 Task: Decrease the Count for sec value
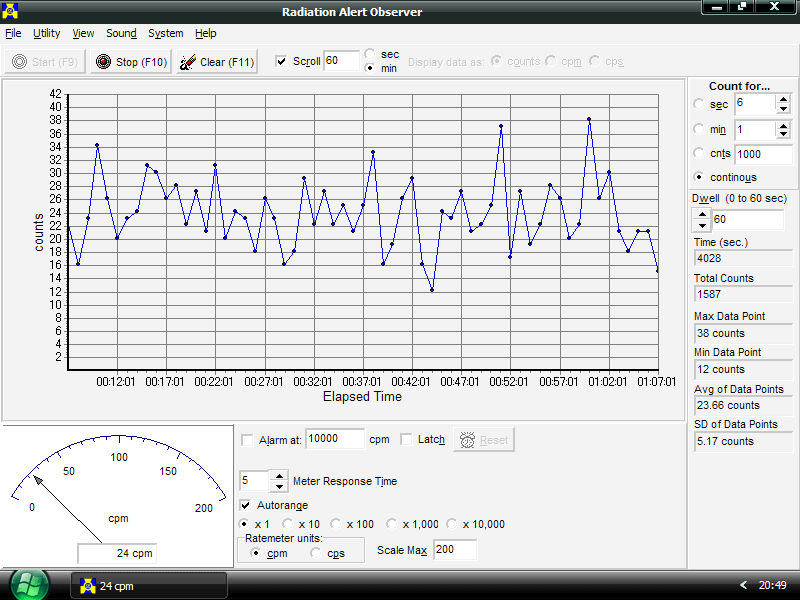point(784,109)
